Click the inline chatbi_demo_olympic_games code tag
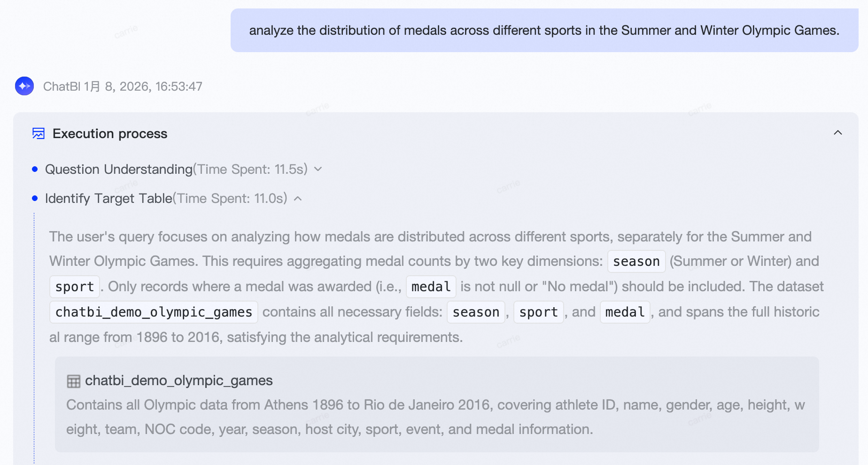 154,312
